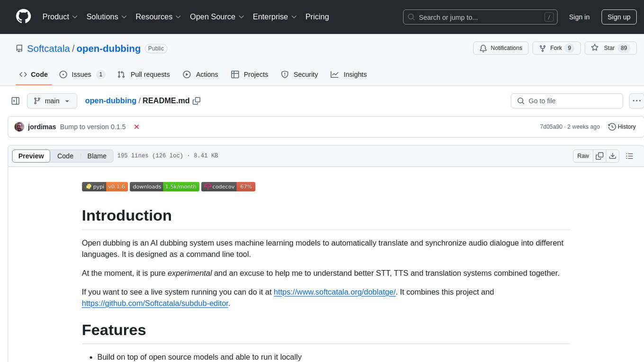Open the document outline panel
644x362 pixels.
click(629, 156)
